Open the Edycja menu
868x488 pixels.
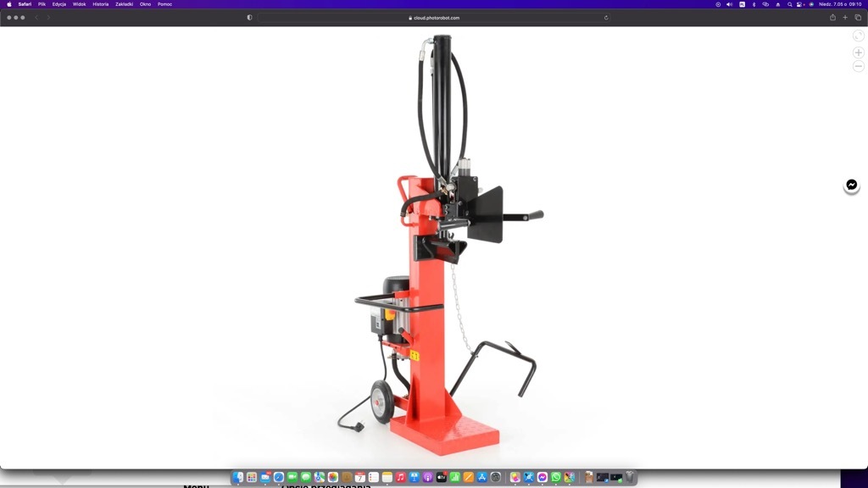tap(59, 4)
